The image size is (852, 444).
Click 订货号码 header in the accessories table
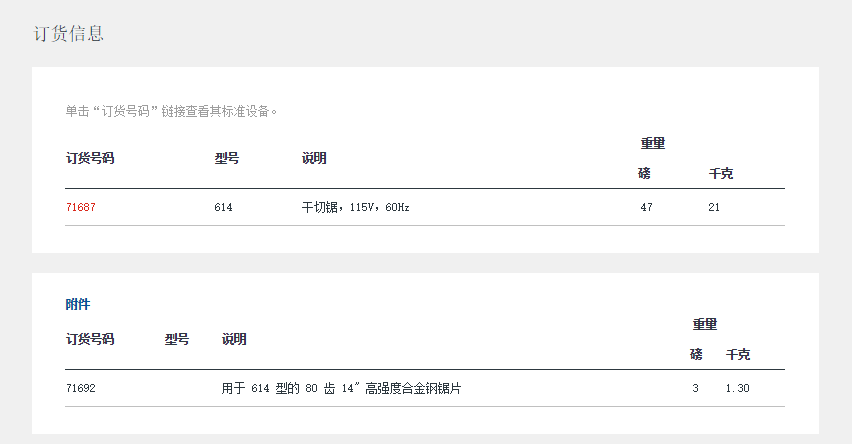[90, 339]
